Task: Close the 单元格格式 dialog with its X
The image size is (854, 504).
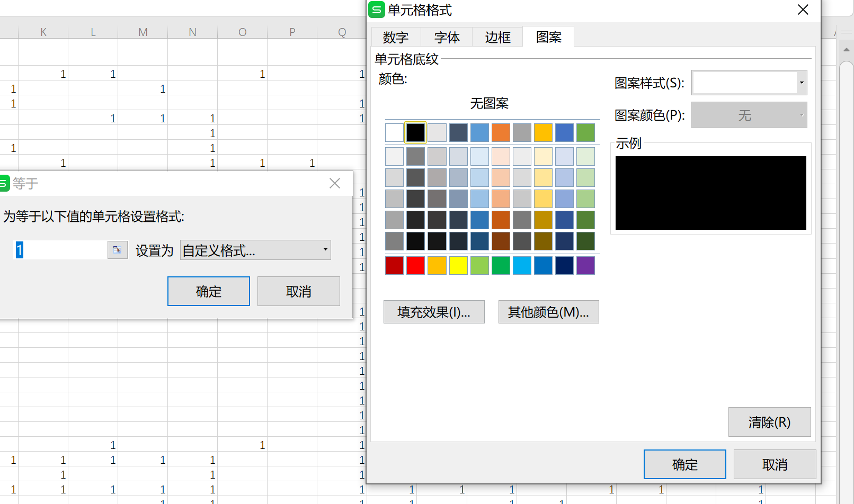Action: (x=803, y=10)
